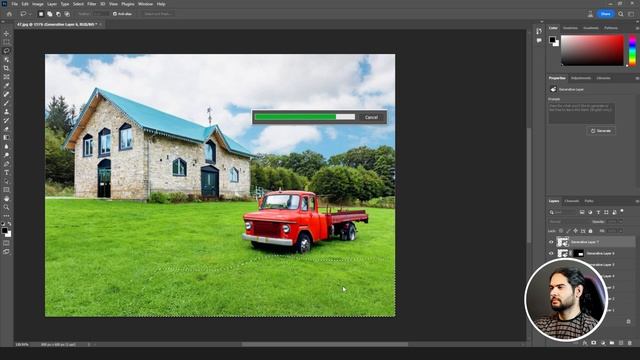Select the Rectangular Marquee tool

pyautogui.click(x=6, y=42)
